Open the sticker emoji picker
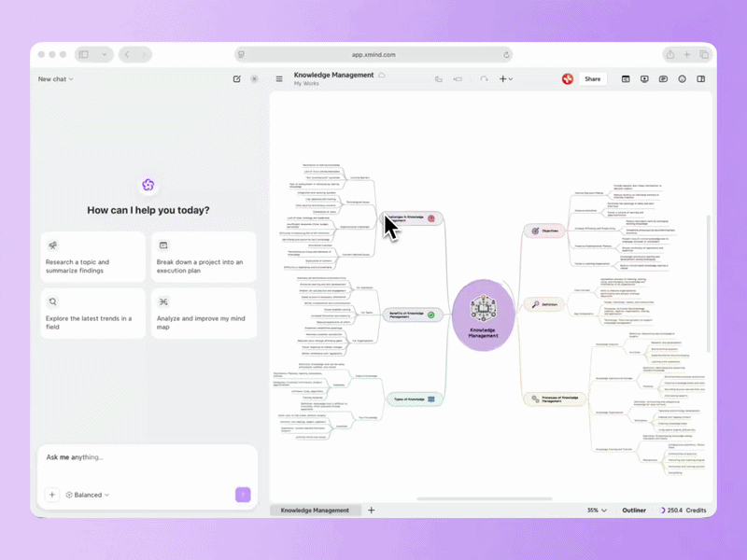This screenshot has width=747, height=560. pyautogui.click(x=683, y=79)
